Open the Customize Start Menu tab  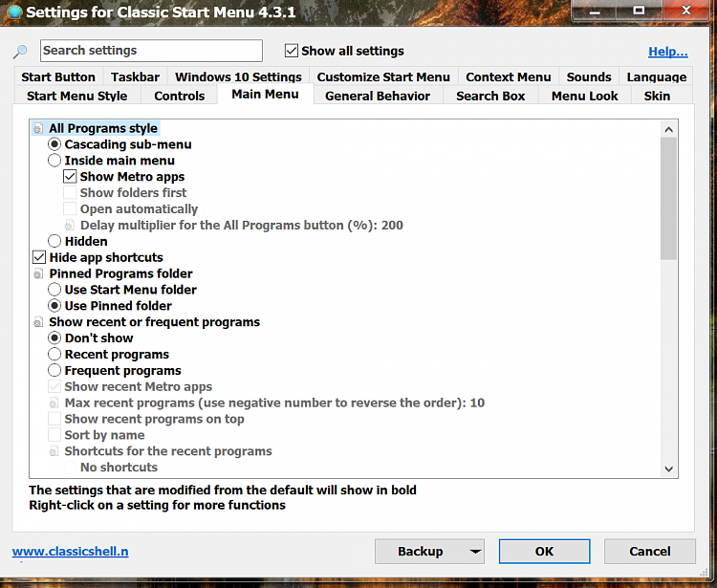point(383,76)
